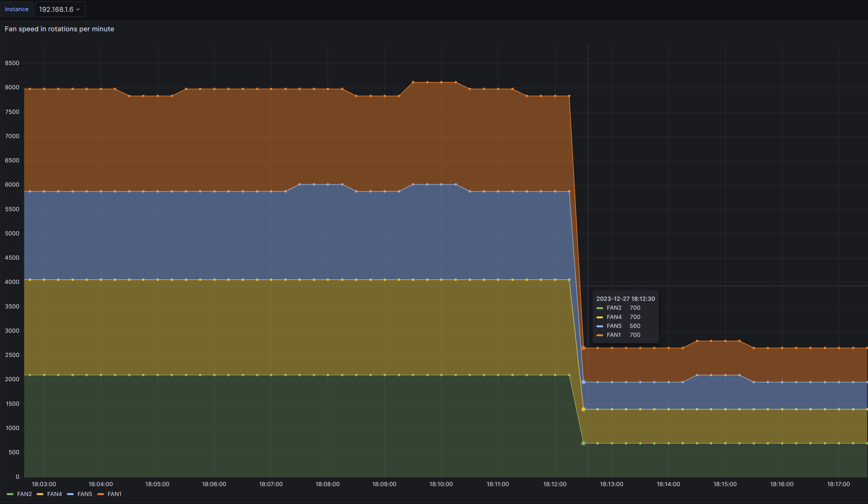Click the yellow FAN4 legend color swatch
The height and width of the screenshot is (504, 868).
[40, 494]
